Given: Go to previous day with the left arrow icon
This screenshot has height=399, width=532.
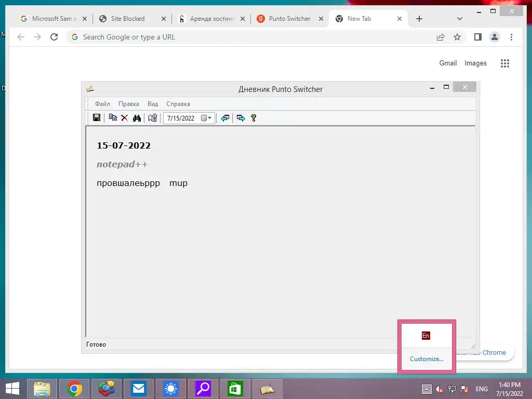Looking at the screenshot, I should [225, 118].
